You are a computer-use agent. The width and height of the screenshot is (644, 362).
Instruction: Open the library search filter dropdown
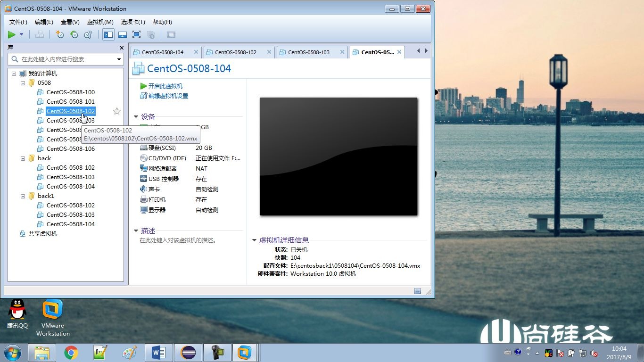point(119,59)
